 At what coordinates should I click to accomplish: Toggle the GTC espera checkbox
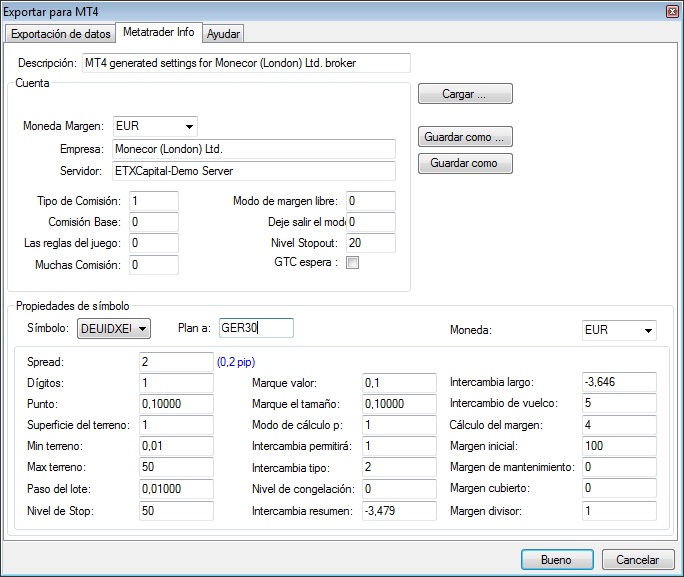[x=352, y=263]
